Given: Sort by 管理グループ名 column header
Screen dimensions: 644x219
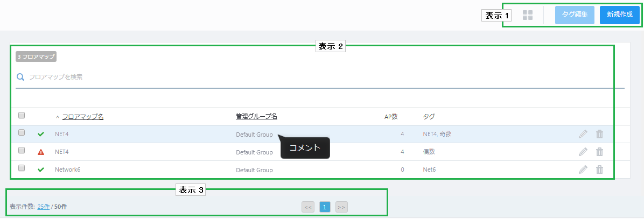Looking at the screenshot, I should 256,116.
